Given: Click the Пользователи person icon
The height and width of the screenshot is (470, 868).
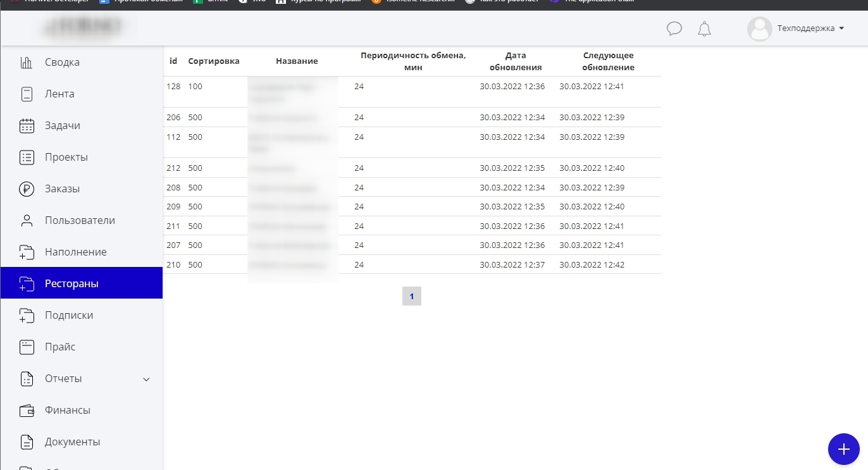Looking at the screenshot, I should (27, 220).
